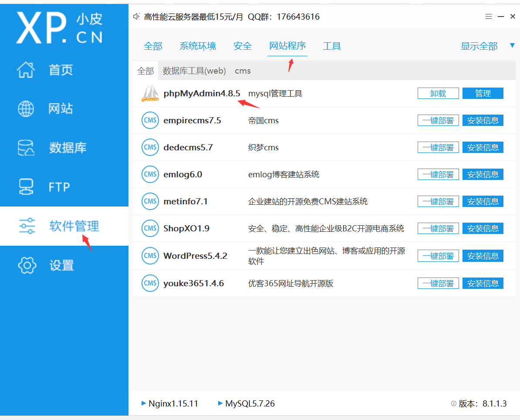Image resolution: width=520 pixels, height=420 pixels.
Task: Click the XP.CN logo
Action: [x=60, y=28]
